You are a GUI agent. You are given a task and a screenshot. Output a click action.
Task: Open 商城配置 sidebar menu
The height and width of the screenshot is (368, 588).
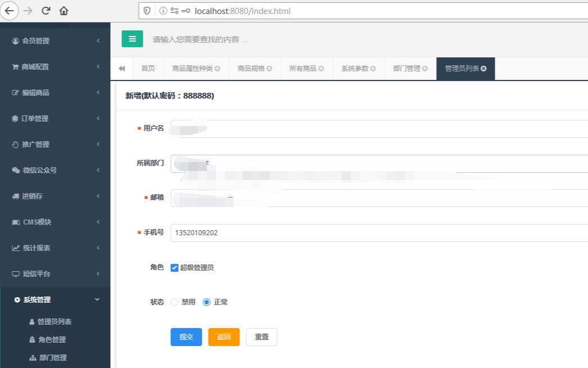point(55,66)
